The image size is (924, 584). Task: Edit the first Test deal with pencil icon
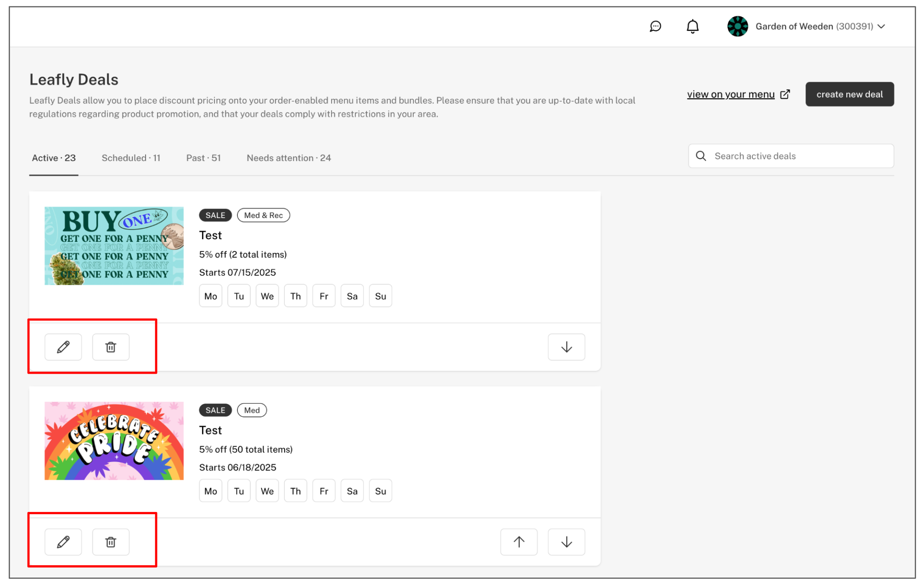click(63, 347)
